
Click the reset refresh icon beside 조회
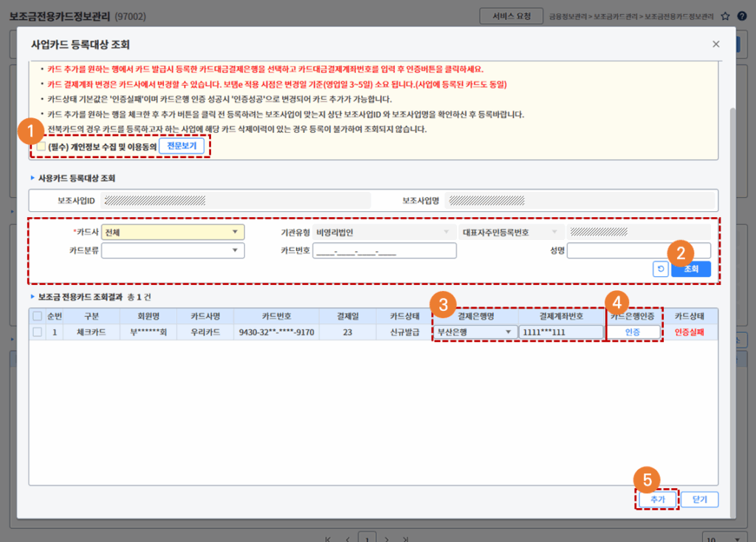[x=661, y=269]
